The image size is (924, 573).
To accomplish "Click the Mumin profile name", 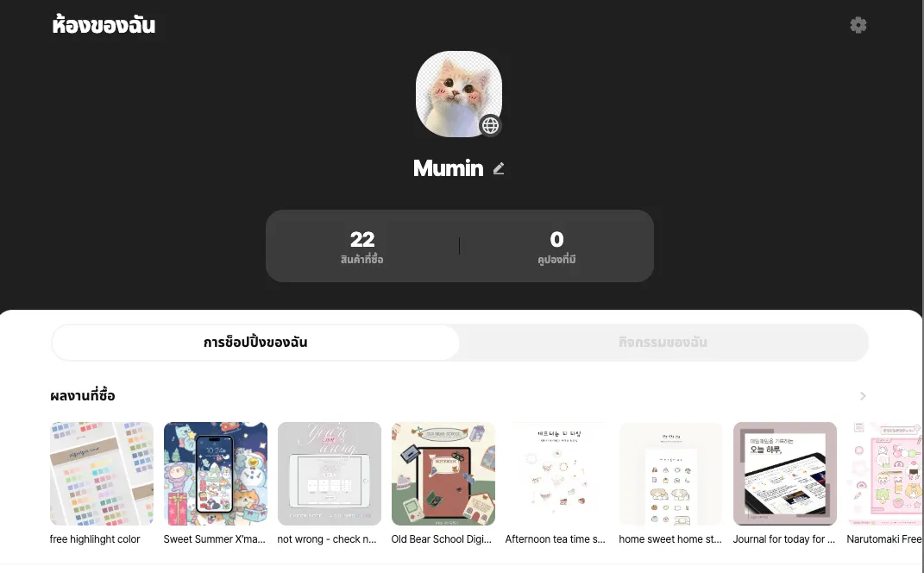I will [x=449, y=168].
